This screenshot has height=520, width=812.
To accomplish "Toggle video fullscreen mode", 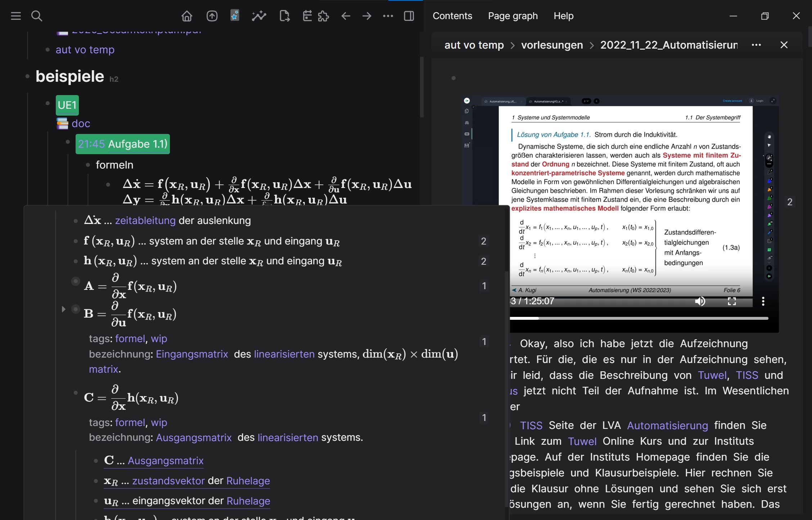I will click(732, 301).
